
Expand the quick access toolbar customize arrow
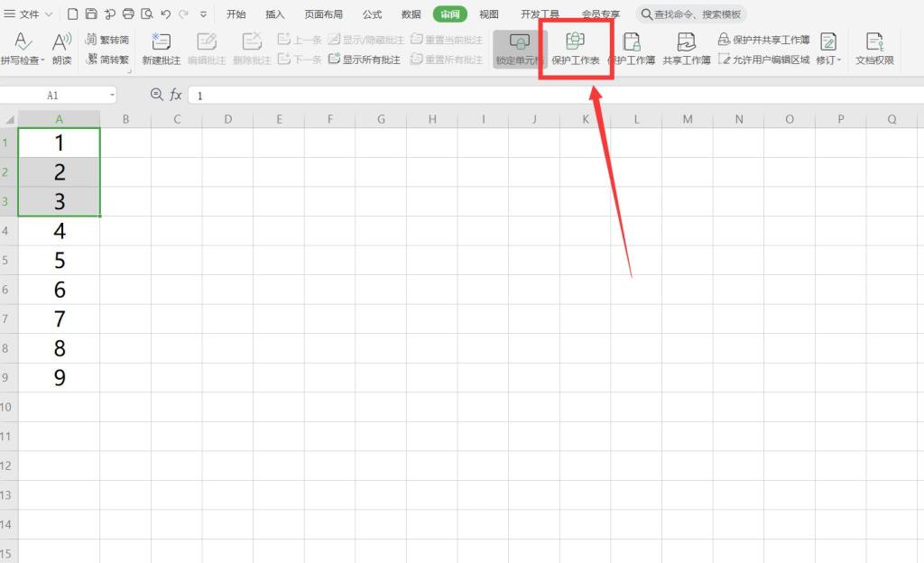[x=203, y=14]
